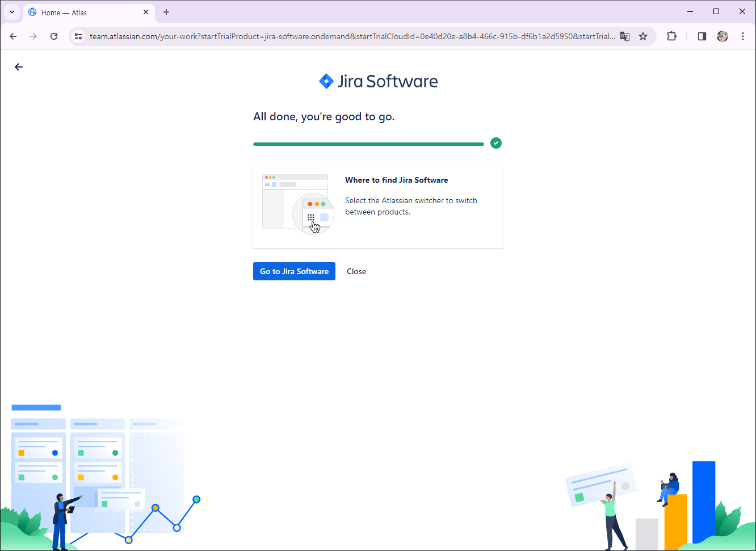Minimize the Chrome window
The image size is (756, 551).
(690, 11)
